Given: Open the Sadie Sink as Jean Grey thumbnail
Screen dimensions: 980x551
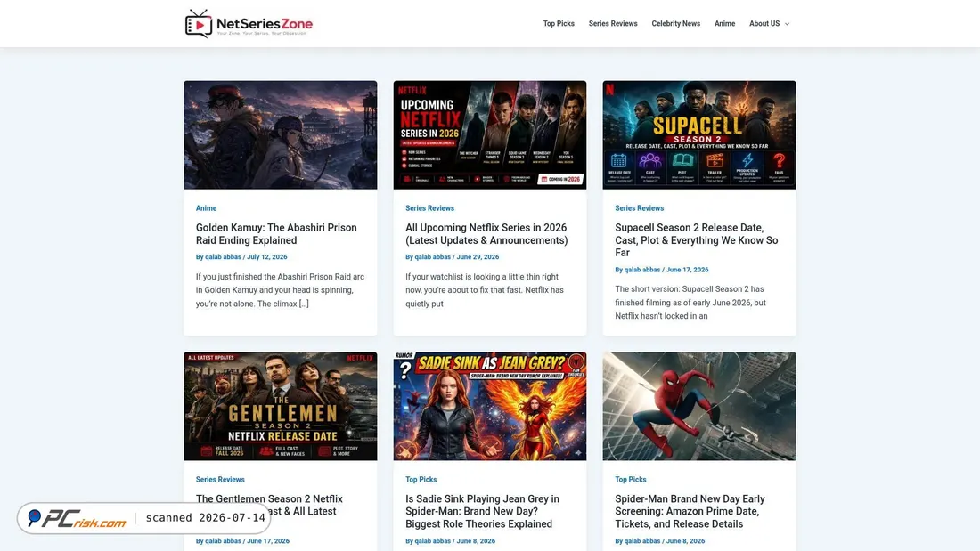Looking at the screenshot, I should 489,406.
